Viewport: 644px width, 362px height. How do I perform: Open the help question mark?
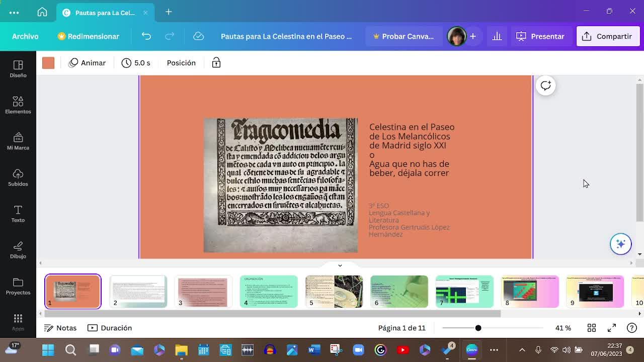(x=632, y=328)
